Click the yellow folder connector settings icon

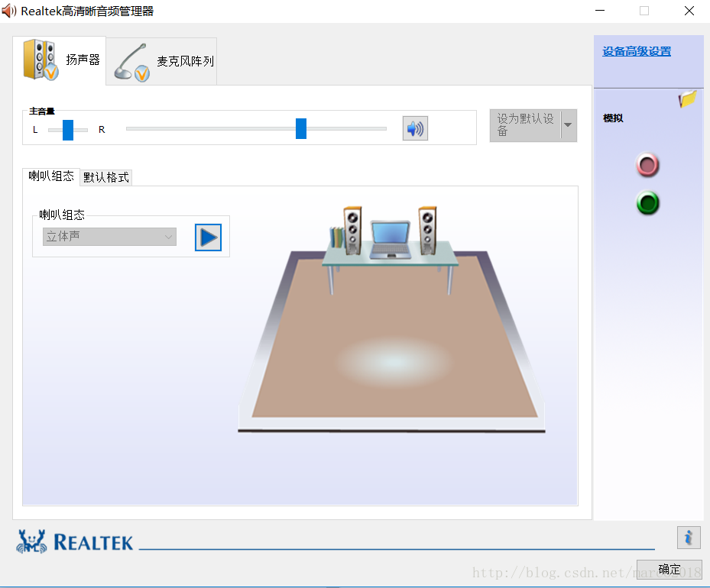pos(687,99)
